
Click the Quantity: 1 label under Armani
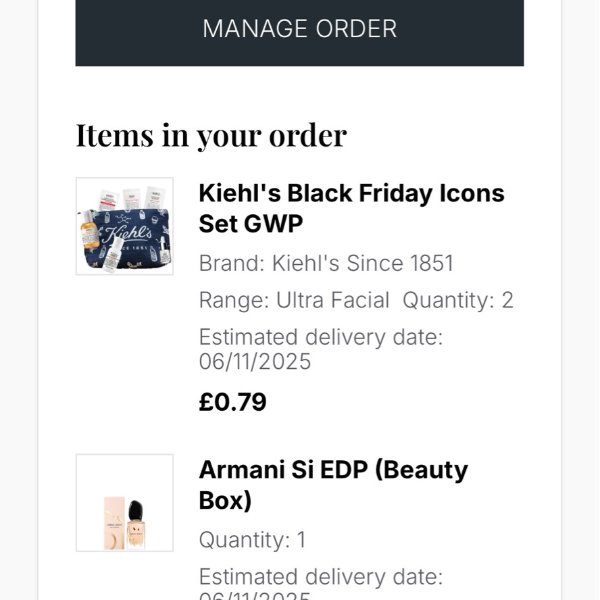click(252, 540)
